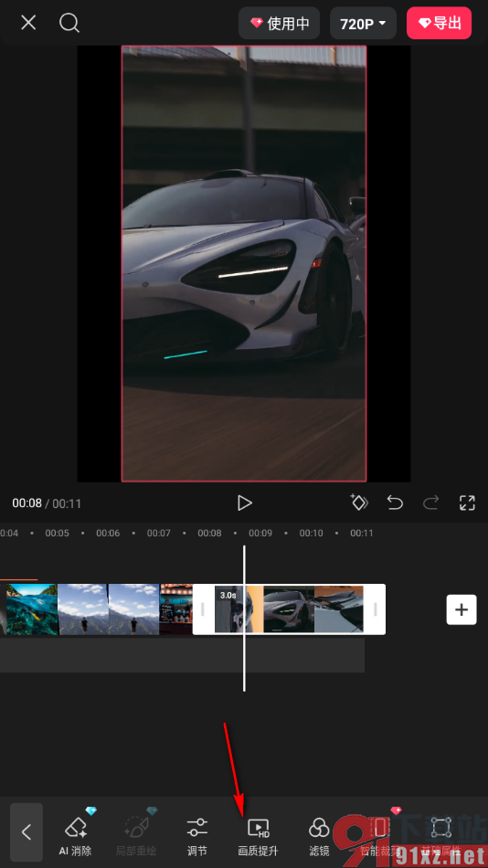
Task: Go back with the left chevron button
Action: pos(26,832)
